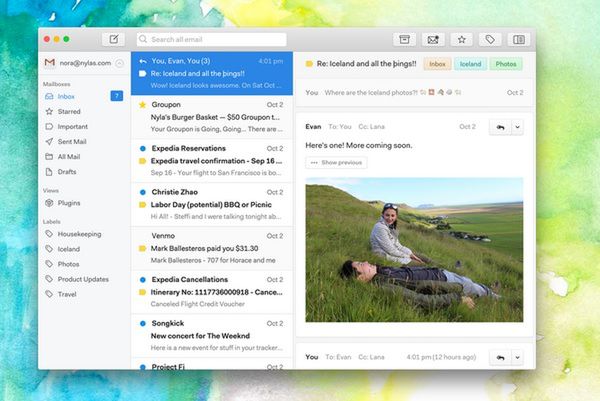This screenshot has width=600, height=401.
Task: Open the Project Fi email
Action: (212, 364)
